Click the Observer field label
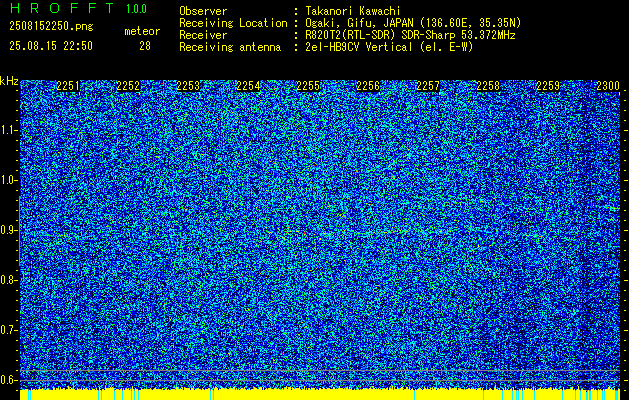The width and height of the screenshot is (629, 400). click(203, 11)
